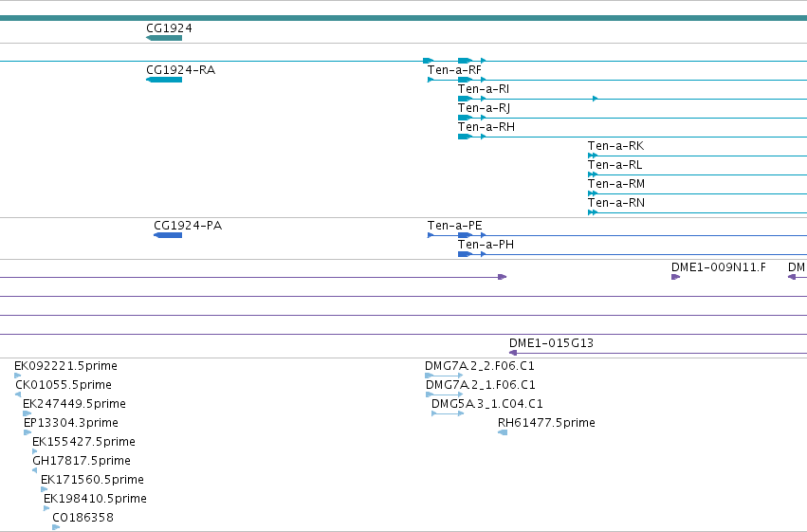
Task: Click the DME1-009N11.F feature label
Action: click(x=719, y=267)
